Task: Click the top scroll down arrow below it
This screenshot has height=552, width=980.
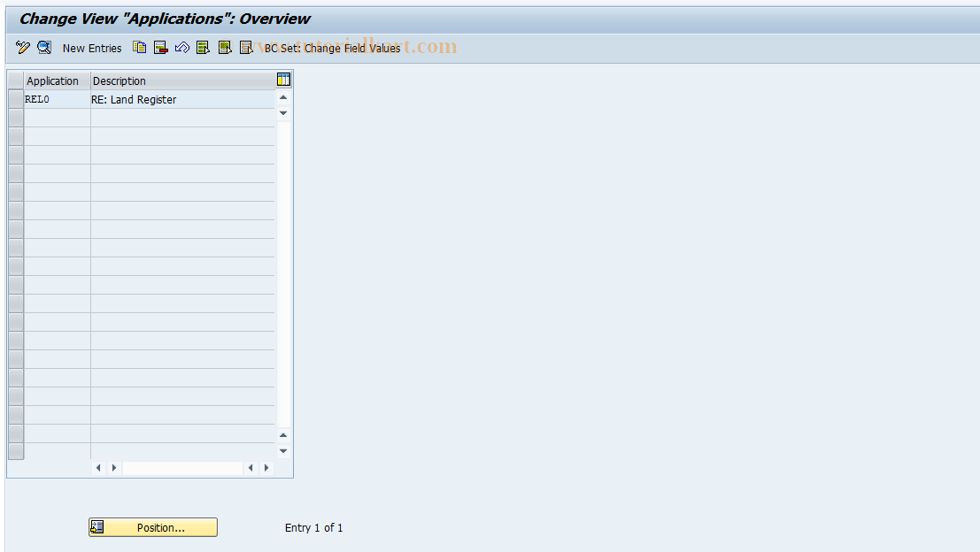Action: (283, 113)
